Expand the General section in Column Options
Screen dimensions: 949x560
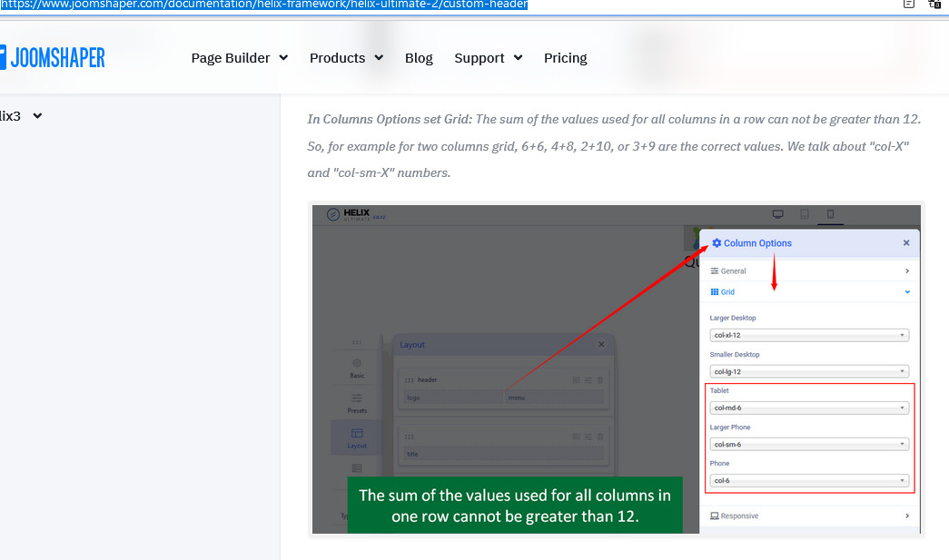tap(808, 270)
